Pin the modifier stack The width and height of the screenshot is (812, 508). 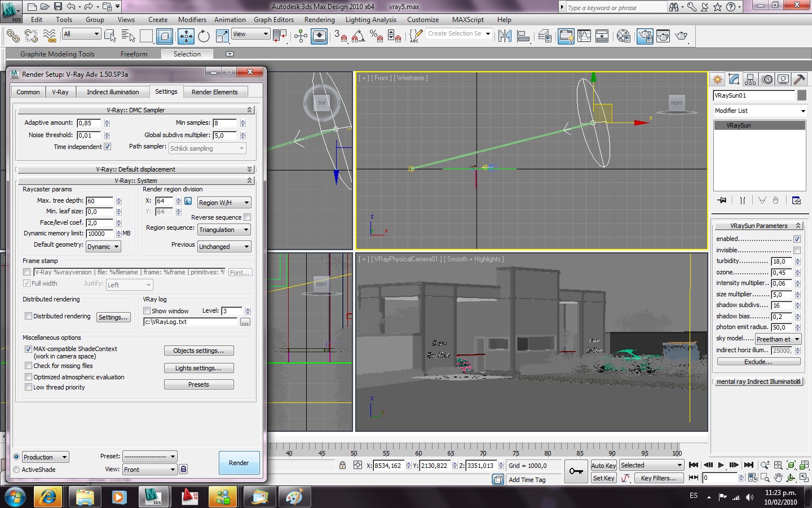tap(722, 200)
